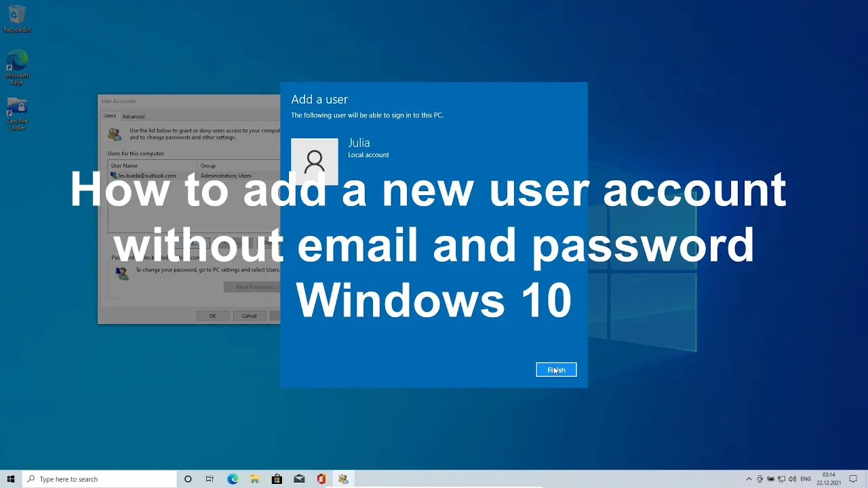Image resolution: width=868 pixels, height=488 pixels.
Task: Open Cortana from the taskbar
Action: (x=188, y=479)
